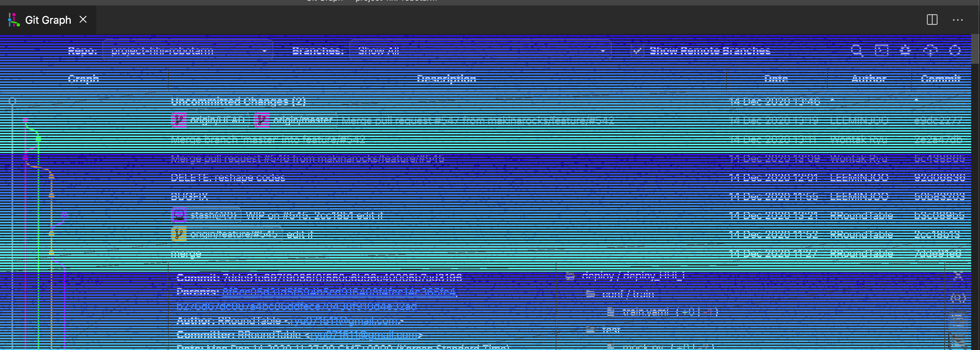Open a terminal using the toolbar icon
980x350 pixels.
point(882,50)
